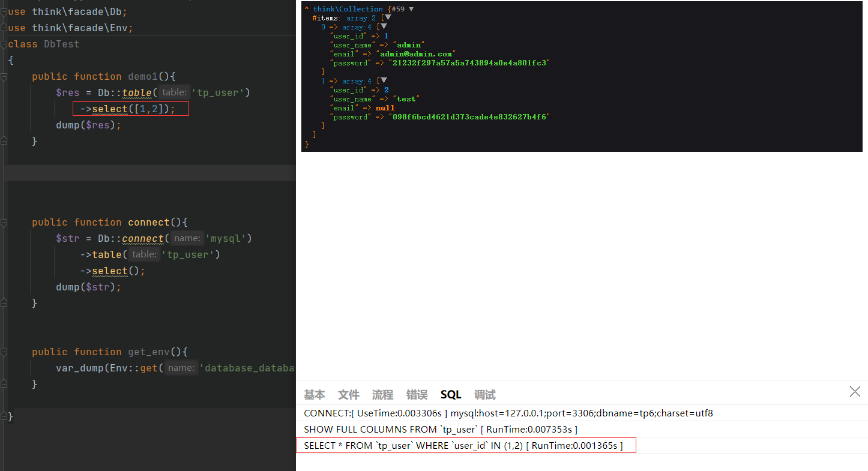This screenshot has width=868, height=471.
Task: Click the dump($res) statement
Action: [89, 125]
